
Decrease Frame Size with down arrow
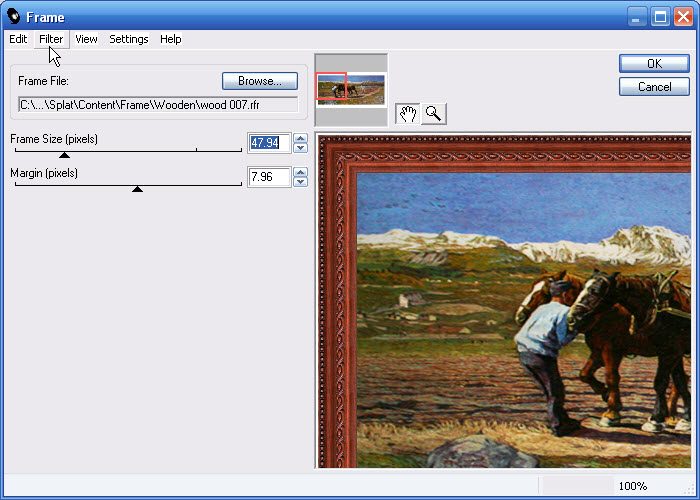(x=300, y=148)
